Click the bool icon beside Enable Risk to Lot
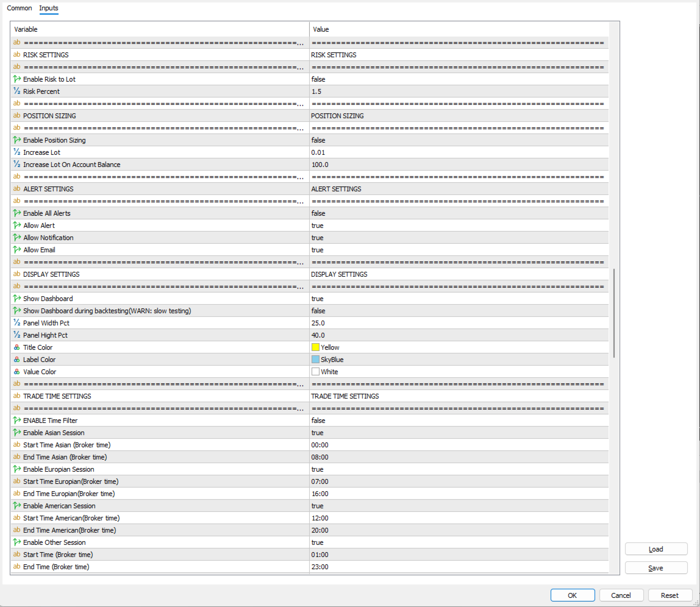 pyautogui.click(x=17, y=79)
